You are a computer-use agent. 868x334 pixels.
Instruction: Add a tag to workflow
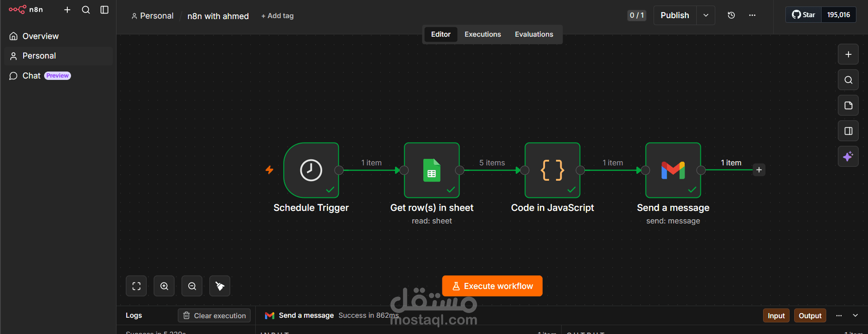click(278, 16)
